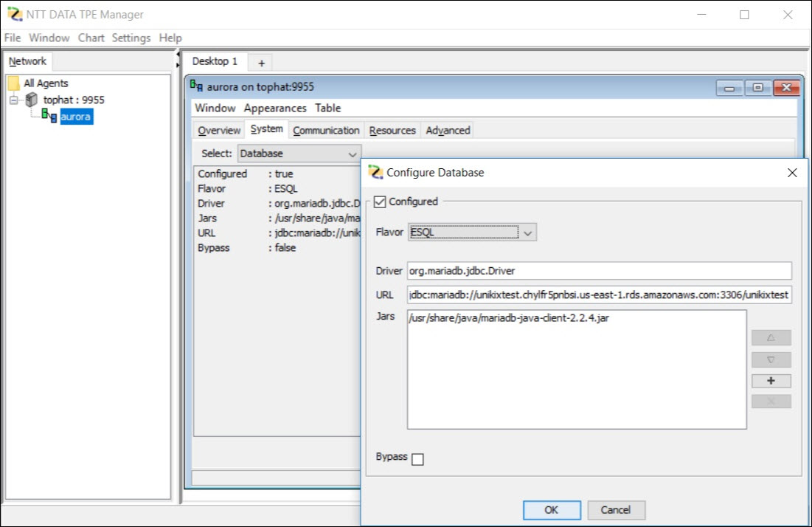The image size is (812, 527).
Task: Select the System tab
Action: click(267, 129)
